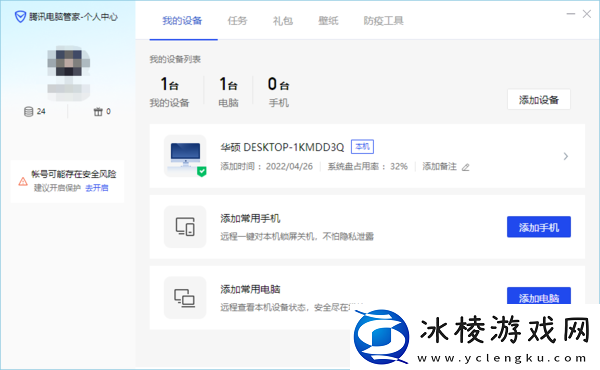The height and width of the screenshot is (370, 600).
Task: Click the 添加常用手机 heading
Action: point(250,218)
